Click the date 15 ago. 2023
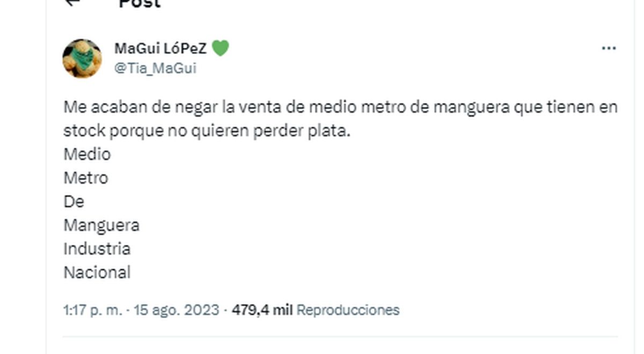Viewport: 644px width, 354px height. point(177,310)
